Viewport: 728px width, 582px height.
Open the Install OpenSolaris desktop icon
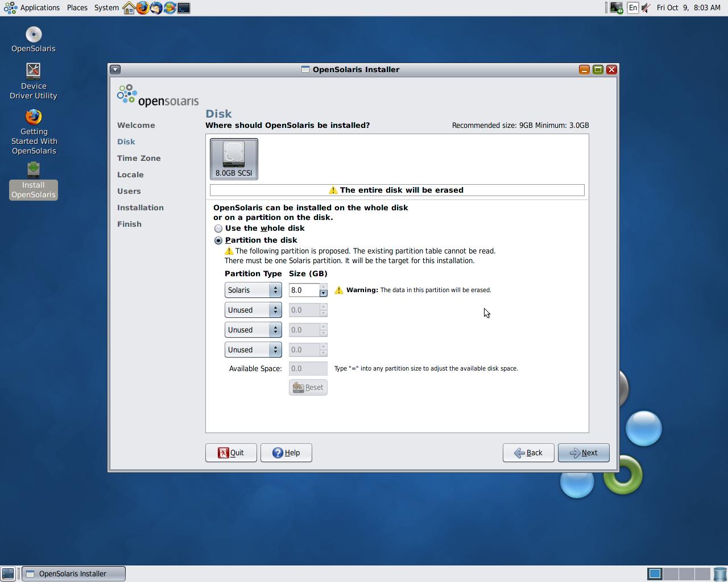point(34,180)
